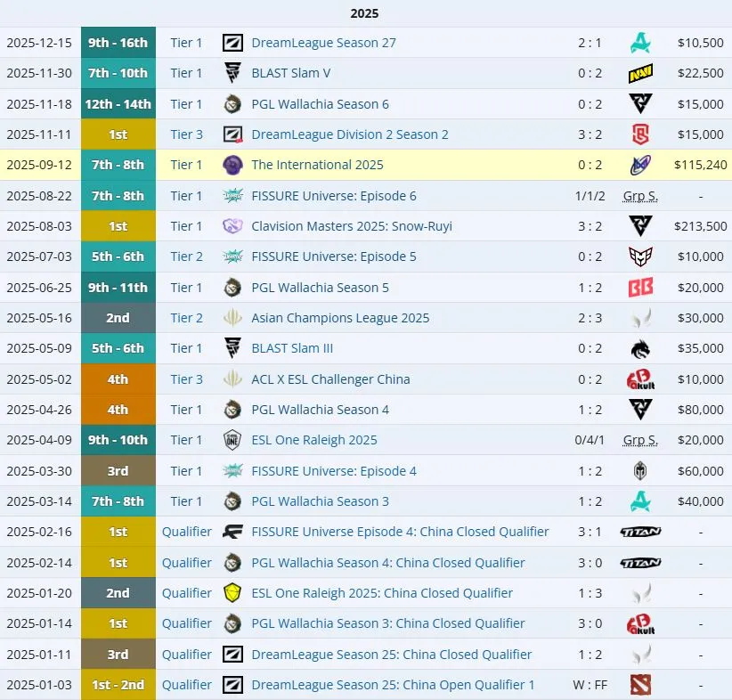Open PGL Wallachia Season 4: China Closed Qualifier link
The image size is (732, 700).
(x=388, y=563)
